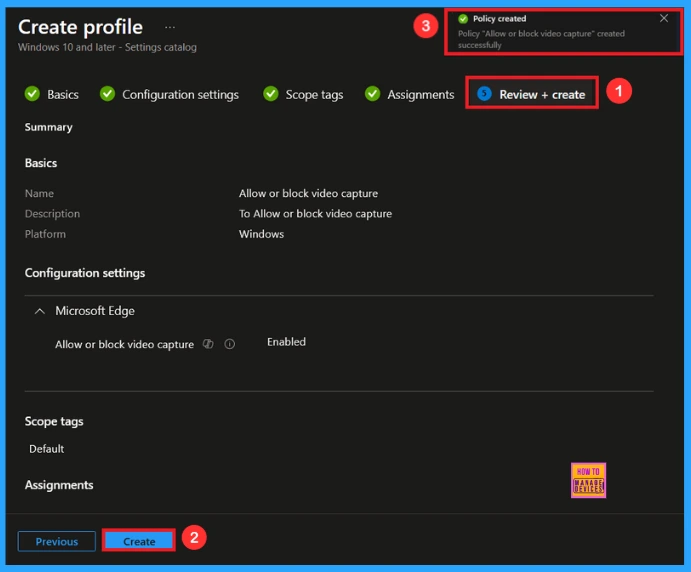Click the Policy created notification message
691x572 pixels.
541,39
